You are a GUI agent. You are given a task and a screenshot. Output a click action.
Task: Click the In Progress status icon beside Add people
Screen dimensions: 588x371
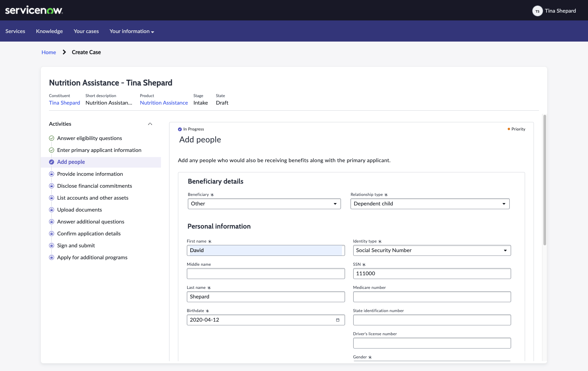click(x=51, y=162)
